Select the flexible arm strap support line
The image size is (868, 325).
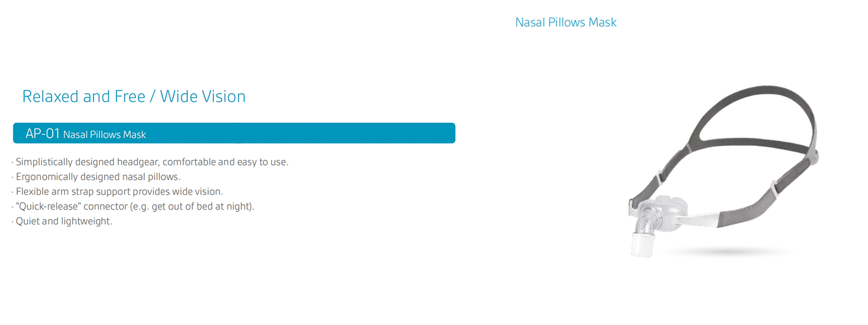tap(117, 191)
